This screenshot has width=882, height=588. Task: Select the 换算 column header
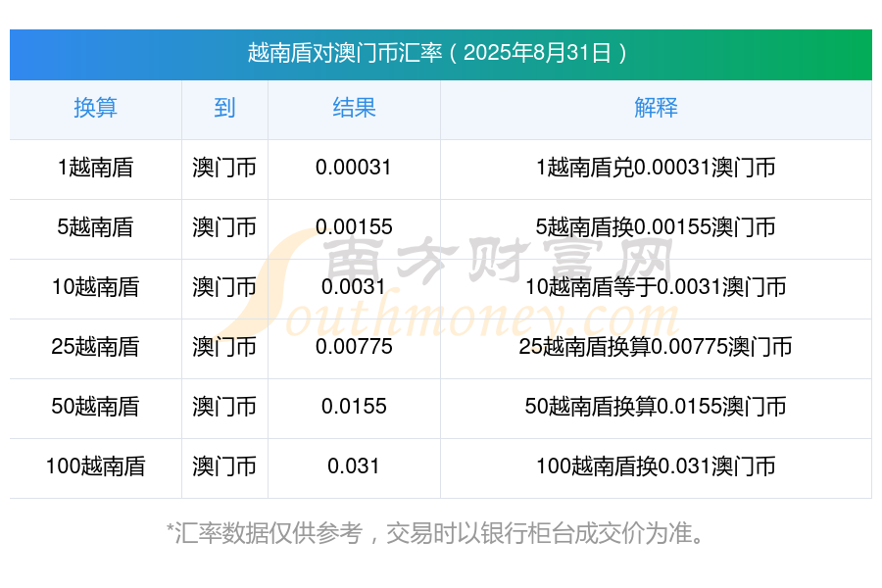[x=96, y=108]
